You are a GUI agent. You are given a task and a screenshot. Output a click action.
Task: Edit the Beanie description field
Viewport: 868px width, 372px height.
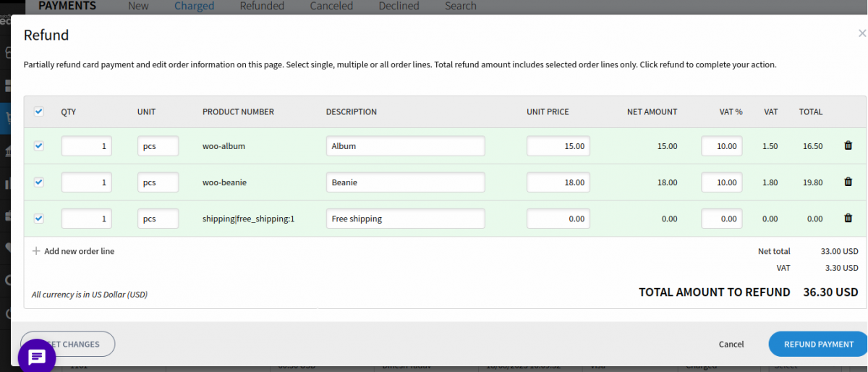pos(405,182)
